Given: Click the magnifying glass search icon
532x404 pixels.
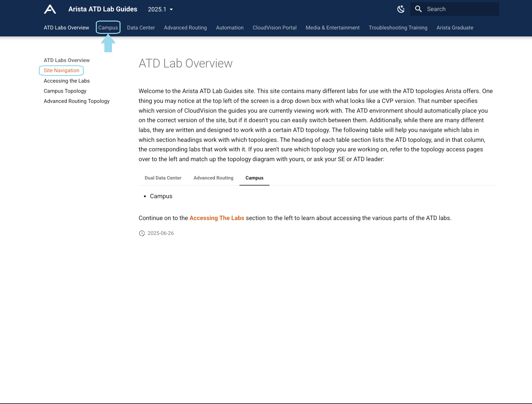Looking at the screenshot, I should tap(418, 9).
